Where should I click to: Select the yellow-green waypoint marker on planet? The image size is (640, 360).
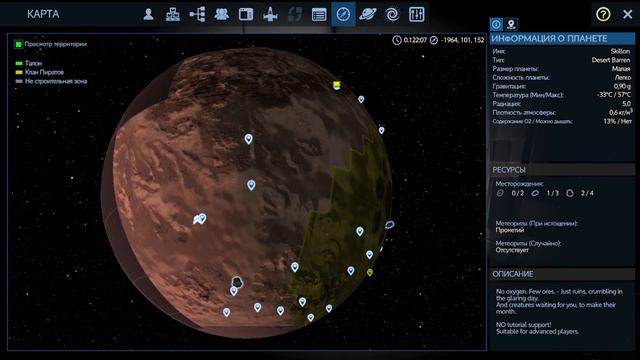click(x=369, y=272)
